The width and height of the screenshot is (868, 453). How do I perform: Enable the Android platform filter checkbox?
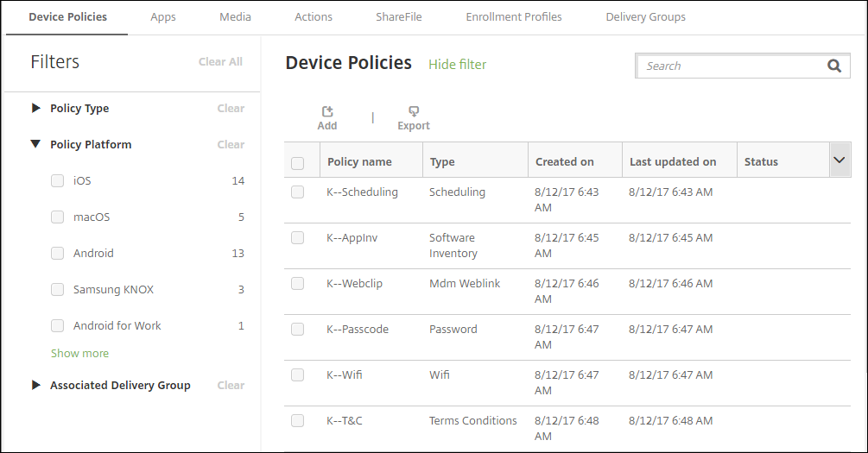(58, 254)
